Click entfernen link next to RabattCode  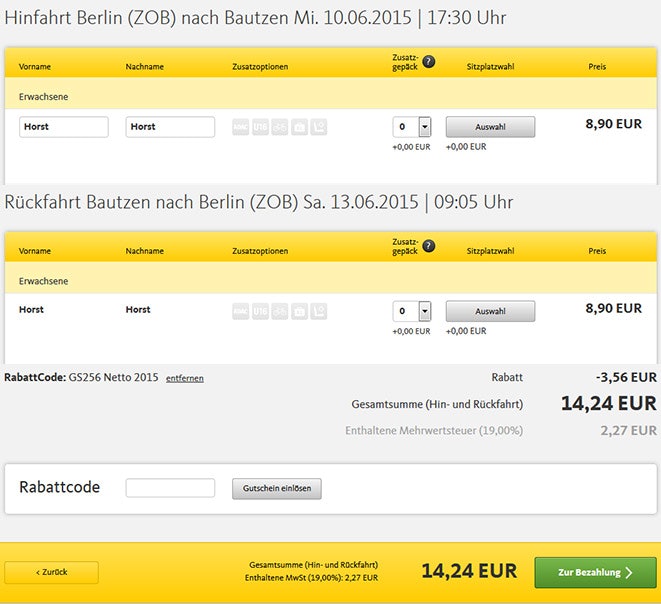pos(184,379)
